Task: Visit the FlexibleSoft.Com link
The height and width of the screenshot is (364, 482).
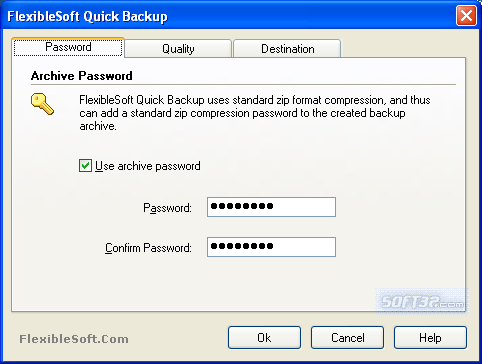Action: click(x=74, y=339)
